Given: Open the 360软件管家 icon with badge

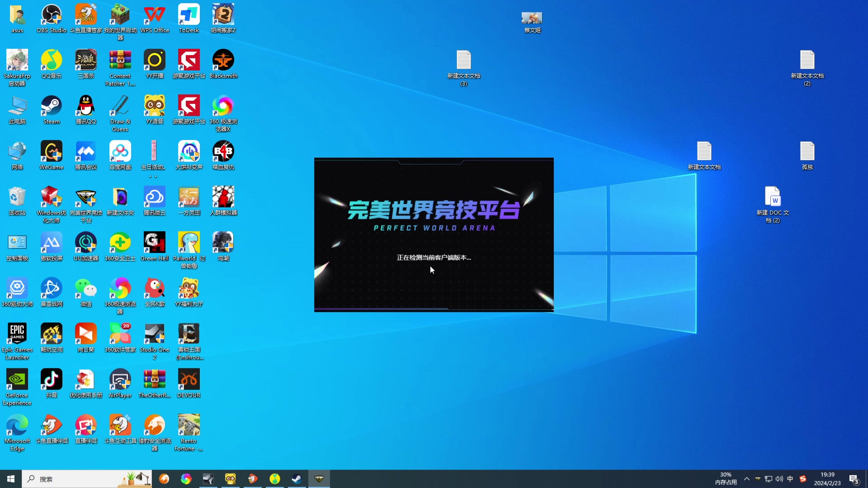Looking at the screenshot, I should 120,338.
